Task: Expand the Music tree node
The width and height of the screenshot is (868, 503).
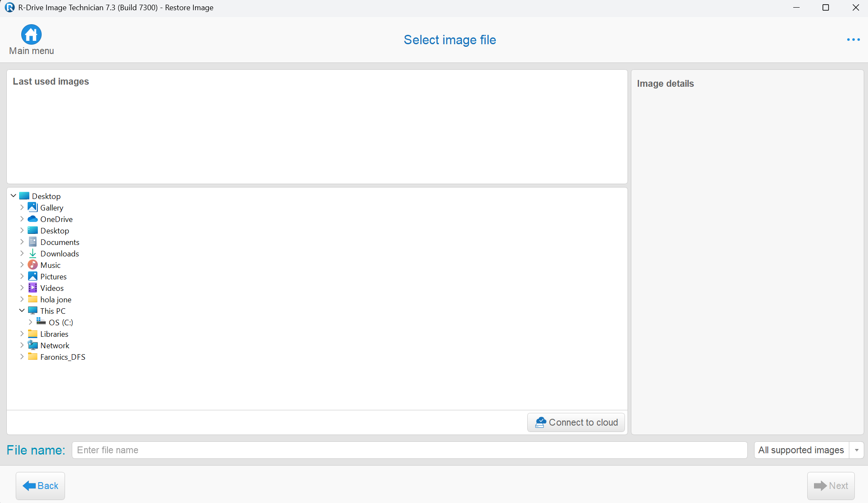Action: [22, 265]
